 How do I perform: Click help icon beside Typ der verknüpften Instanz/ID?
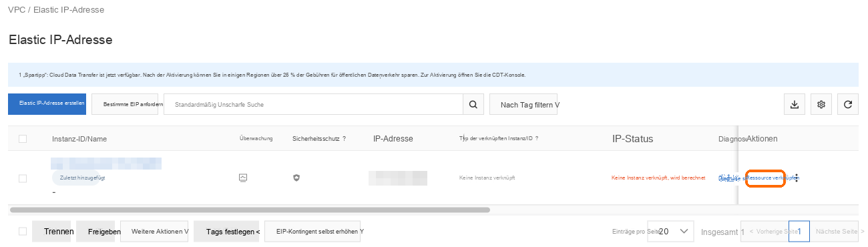point(537,139)
